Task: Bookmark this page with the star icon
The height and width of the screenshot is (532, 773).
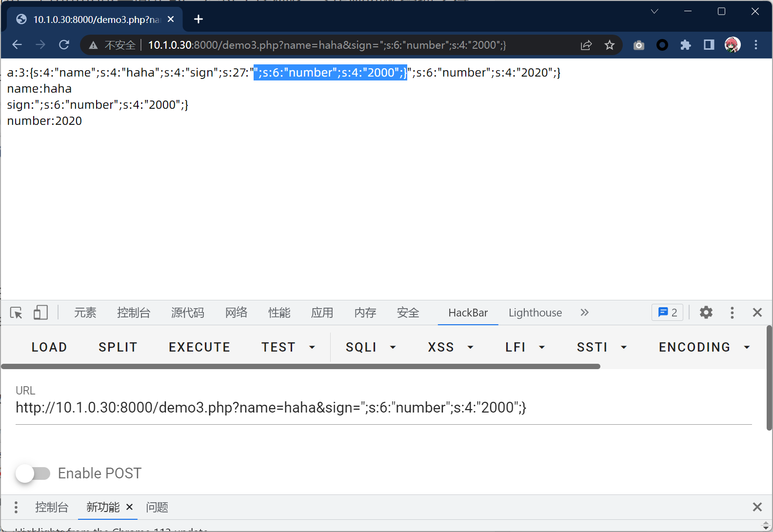Action: pyautogui.click(x=609, y=45)
